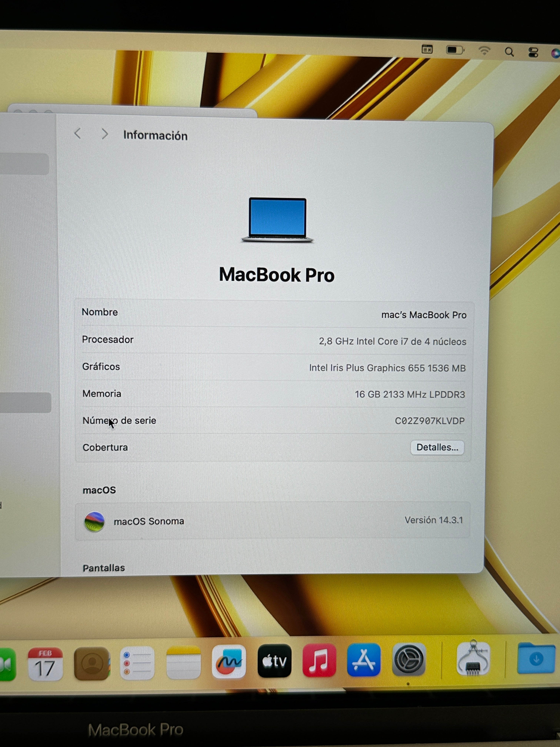Open Control Center from menu bar
Screen dimensions: 560x747
pyautogui.click(x=533, y=53)
